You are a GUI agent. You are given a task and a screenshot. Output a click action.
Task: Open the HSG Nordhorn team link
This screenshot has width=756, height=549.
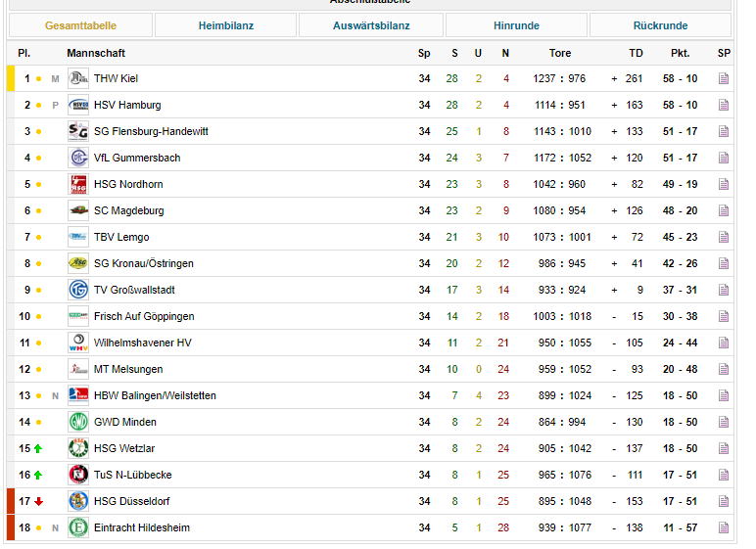point(127,184)
